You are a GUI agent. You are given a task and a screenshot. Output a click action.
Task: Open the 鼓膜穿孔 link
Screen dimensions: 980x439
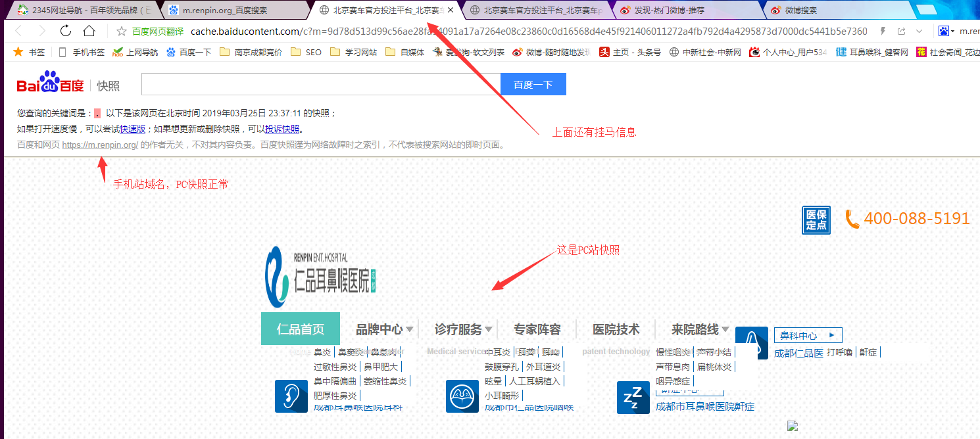click(502, 367)
